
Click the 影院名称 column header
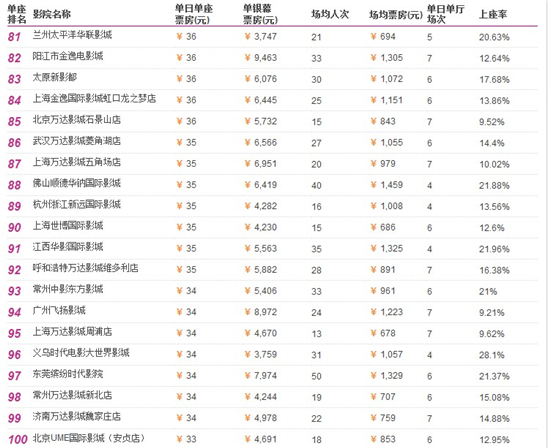[x=52, y=14]
